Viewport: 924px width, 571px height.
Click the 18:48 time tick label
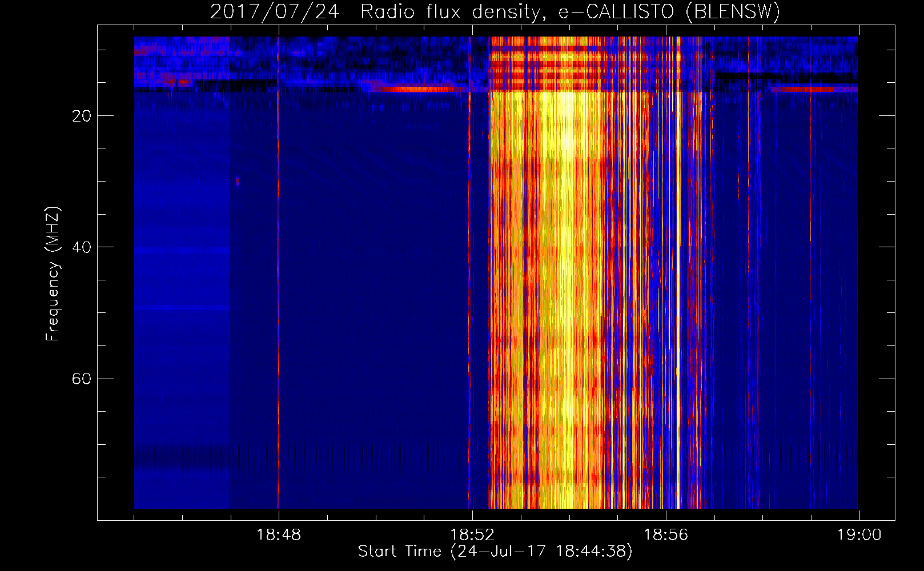click(x=279, y=535)
